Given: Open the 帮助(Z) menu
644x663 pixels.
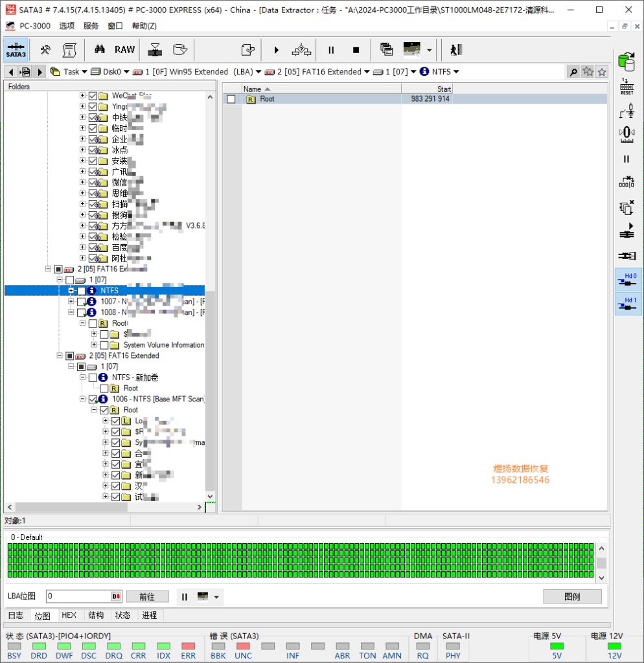Looking at the screenshot, I should [x=144, y=26].
